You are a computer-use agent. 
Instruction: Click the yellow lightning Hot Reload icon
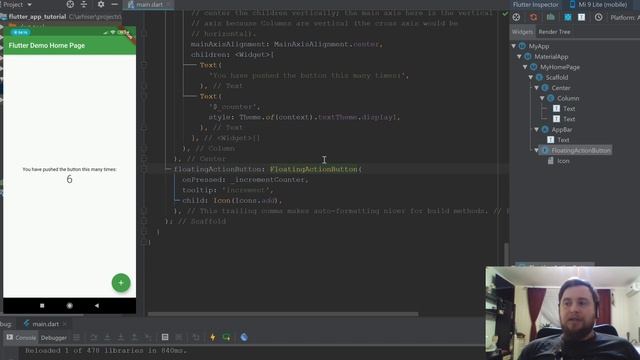pyautogui.click(x=212, y=337)
